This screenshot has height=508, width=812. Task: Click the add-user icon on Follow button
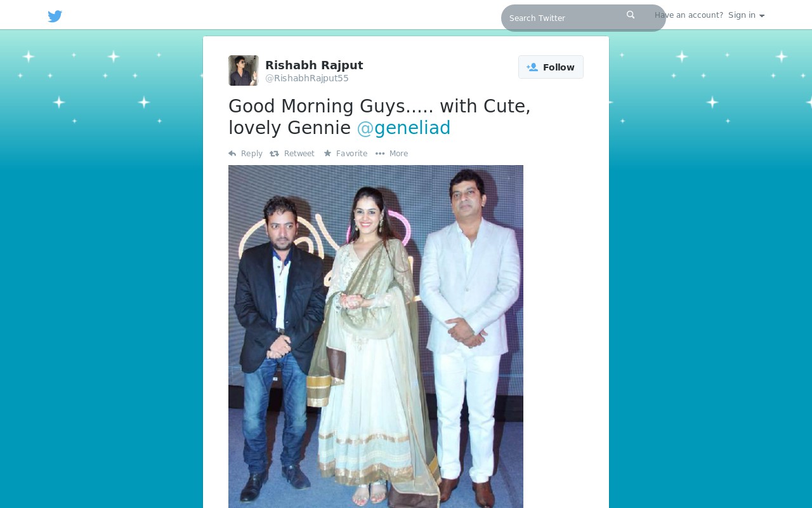click(x=532, y=67)
